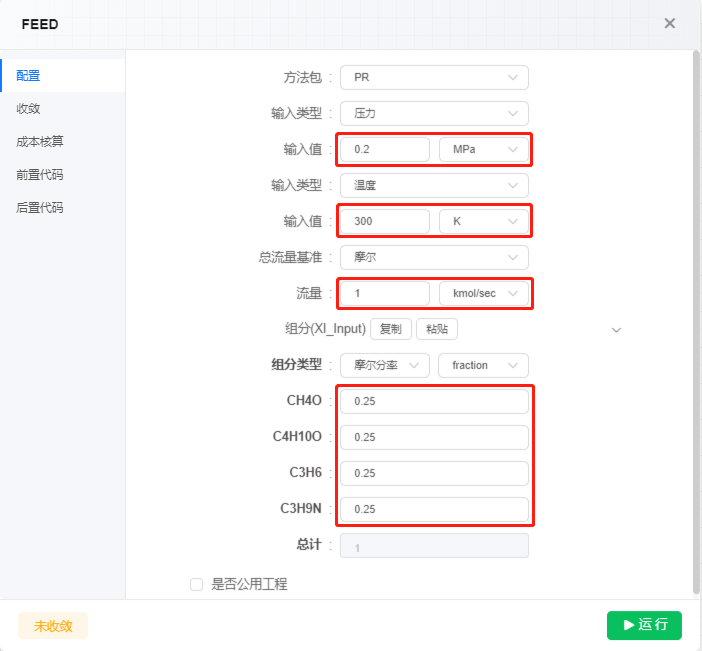Click the 流量 value field
This screenshot has height=651, width=702.
tap(385, 293)
